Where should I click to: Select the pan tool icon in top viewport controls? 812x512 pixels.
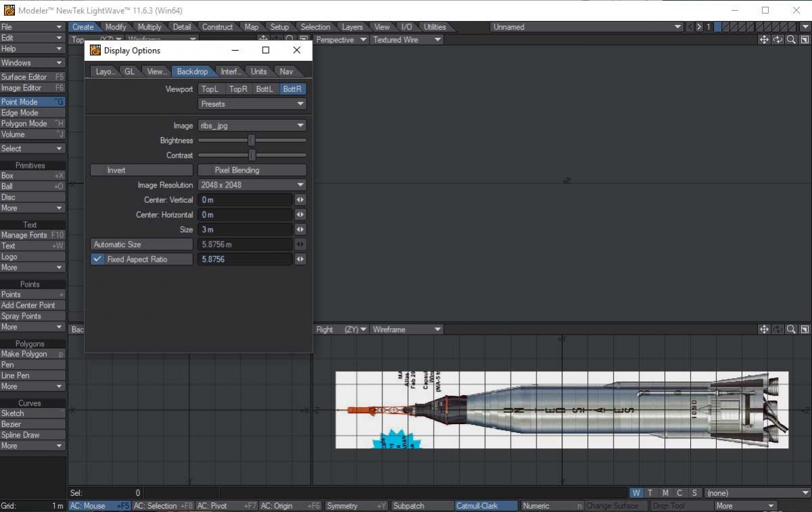(x=764, y=39)
